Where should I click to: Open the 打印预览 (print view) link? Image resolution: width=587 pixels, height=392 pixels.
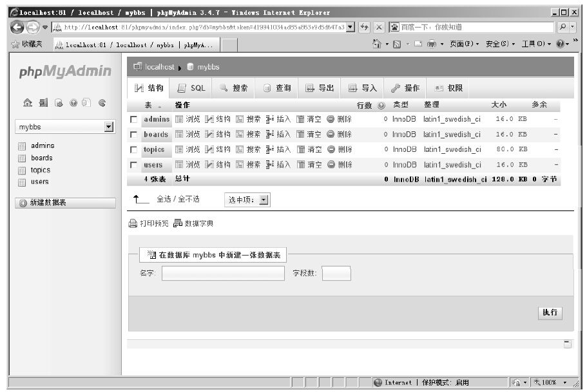(149, 224)
